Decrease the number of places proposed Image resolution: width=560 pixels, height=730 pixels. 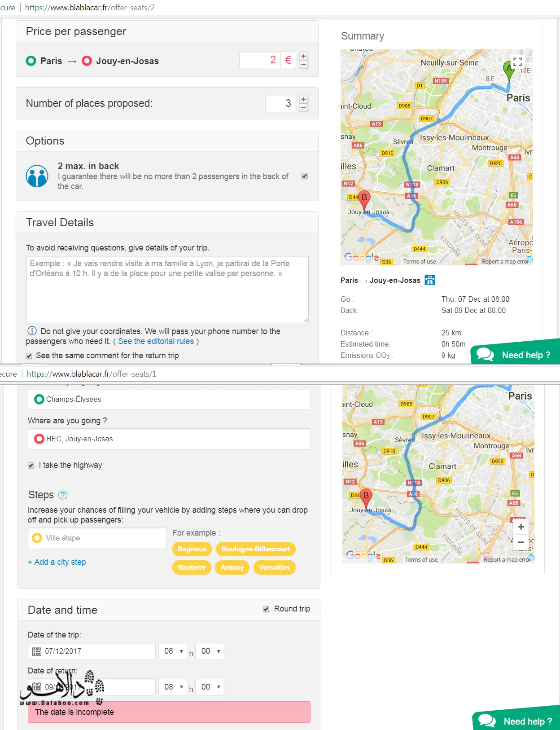point(304,108)
